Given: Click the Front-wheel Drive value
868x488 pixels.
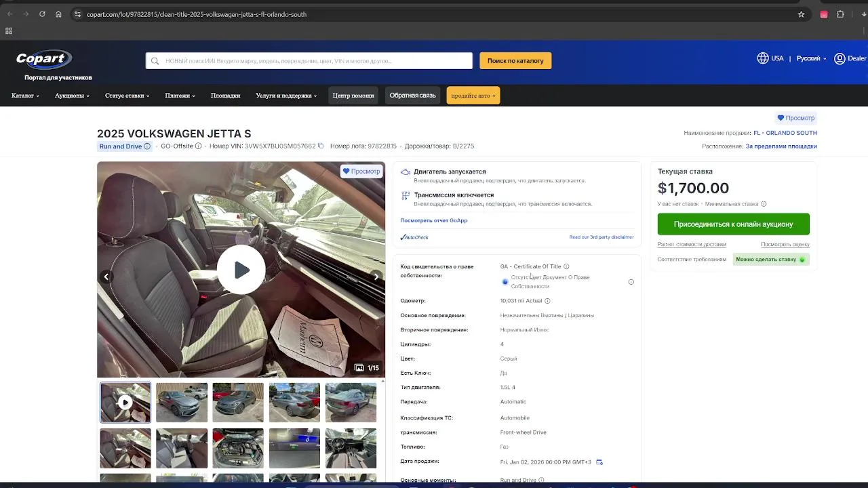Looking at the screenshot, I should [524, 432].
